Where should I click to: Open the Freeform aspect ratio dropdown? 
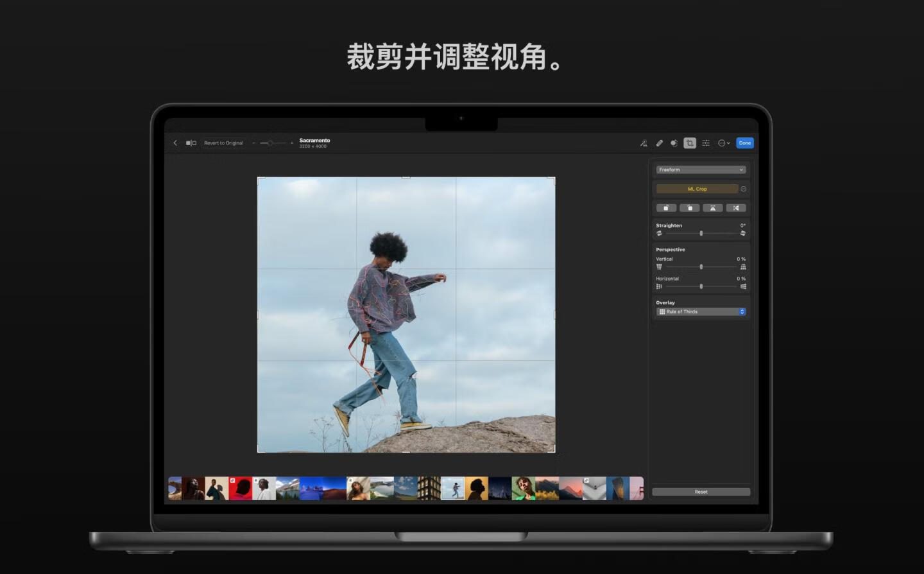tap(701, 170)
